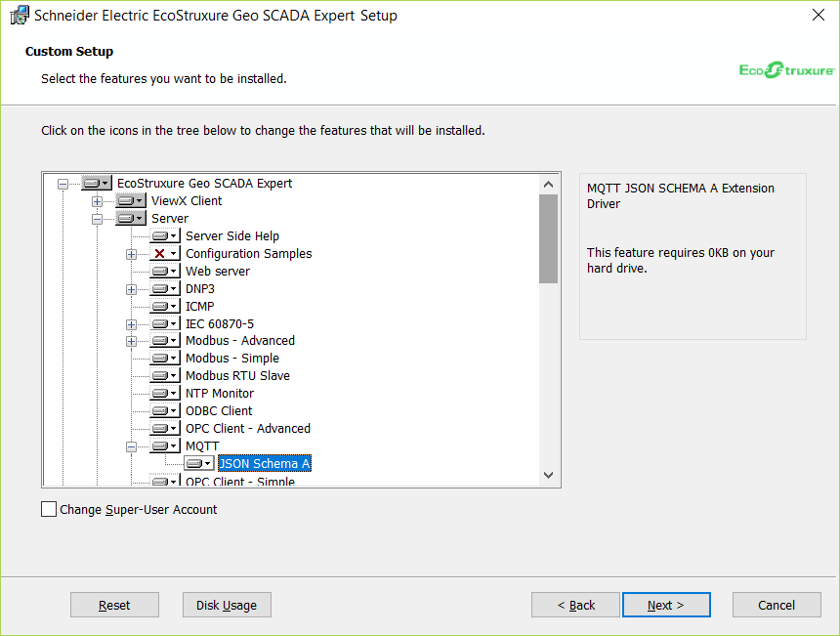Click the drive icon beside ODBC Client
The height and width of the screenshot is (636, 840).
165,411
